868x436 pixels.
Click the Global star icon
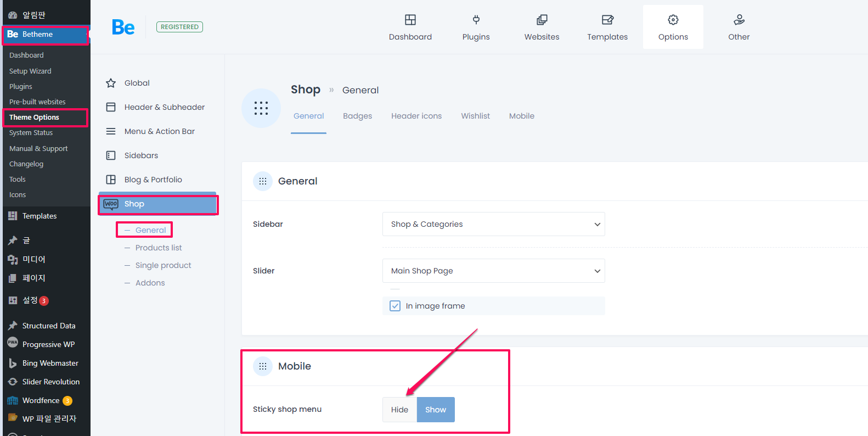point(111,83)
